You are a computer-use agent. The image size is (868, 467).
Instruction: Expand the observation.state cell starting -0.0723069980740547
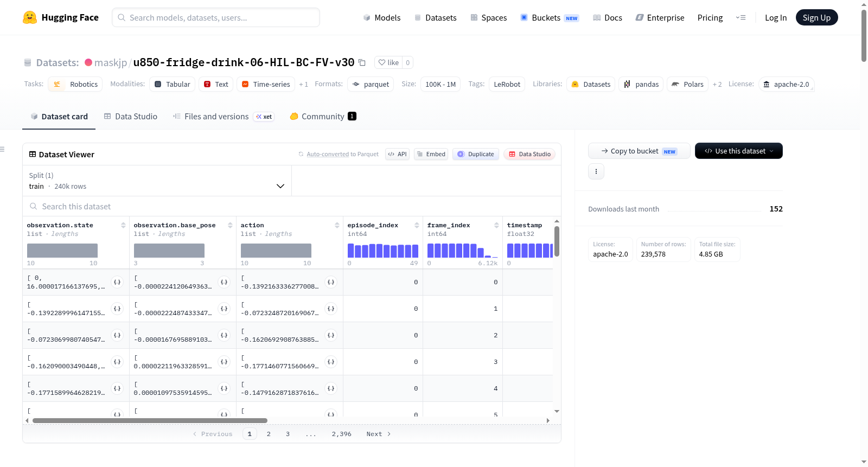[x=117, y=335]
